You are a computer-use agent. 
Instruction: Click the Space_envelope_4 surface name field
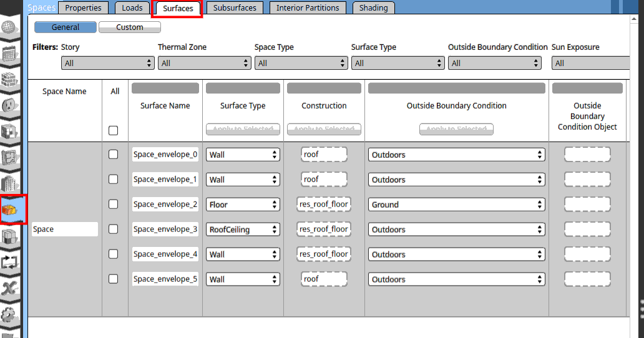165,254
